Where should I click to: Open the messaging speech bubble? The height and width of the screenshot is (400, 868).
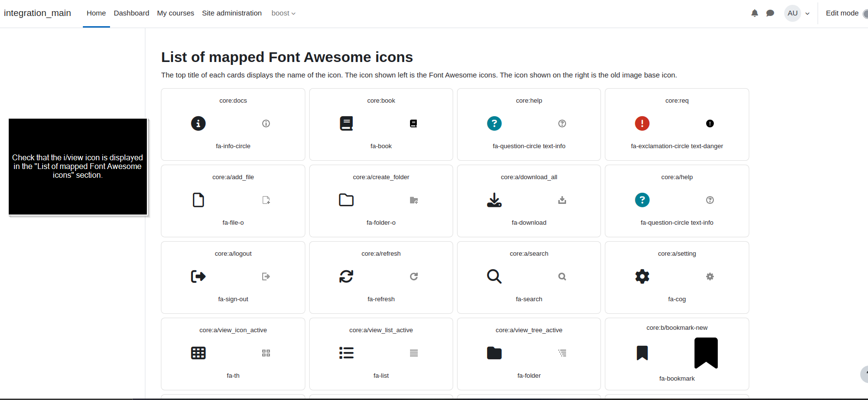pyautogui.click(x=770, y=13)
